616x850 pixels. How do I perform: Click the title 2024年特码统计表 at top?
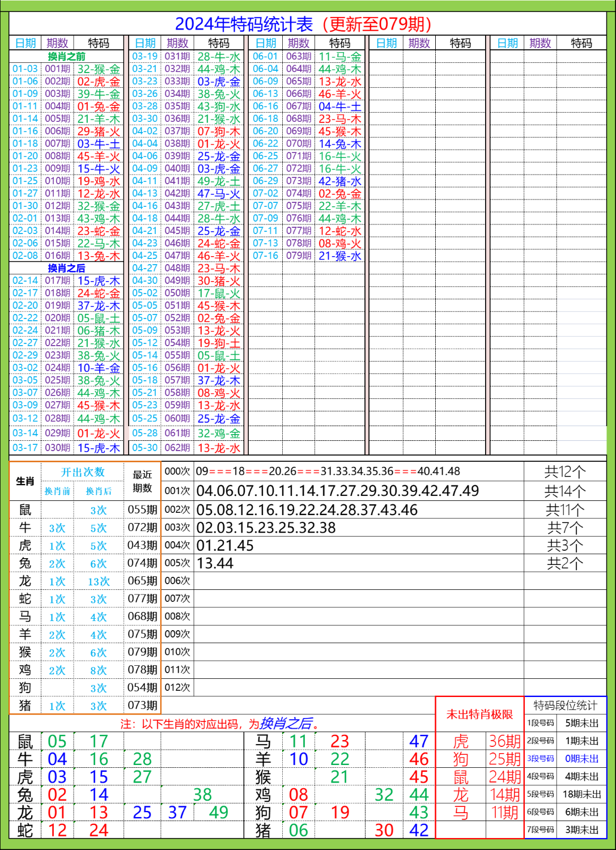(303, 24)
